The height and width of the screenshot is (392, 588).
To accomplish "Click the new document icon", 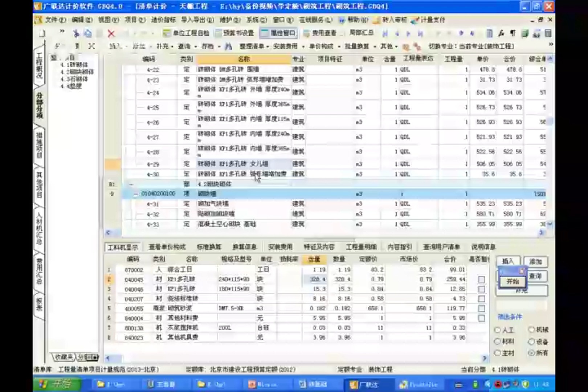I will point(42,34).
